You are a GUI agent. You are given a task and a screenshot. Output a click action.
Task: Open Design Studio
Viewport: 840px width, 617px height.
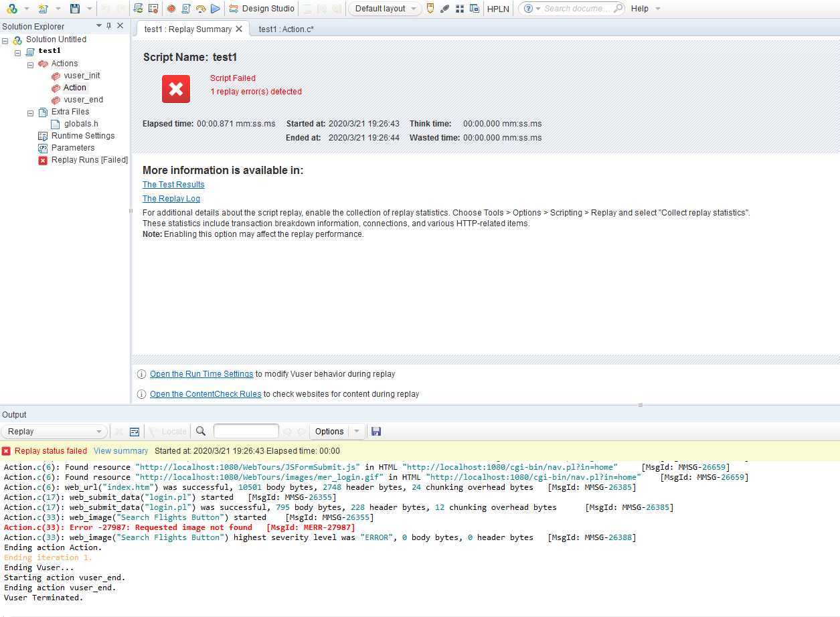pyautogui.click(x=262, y=9)
